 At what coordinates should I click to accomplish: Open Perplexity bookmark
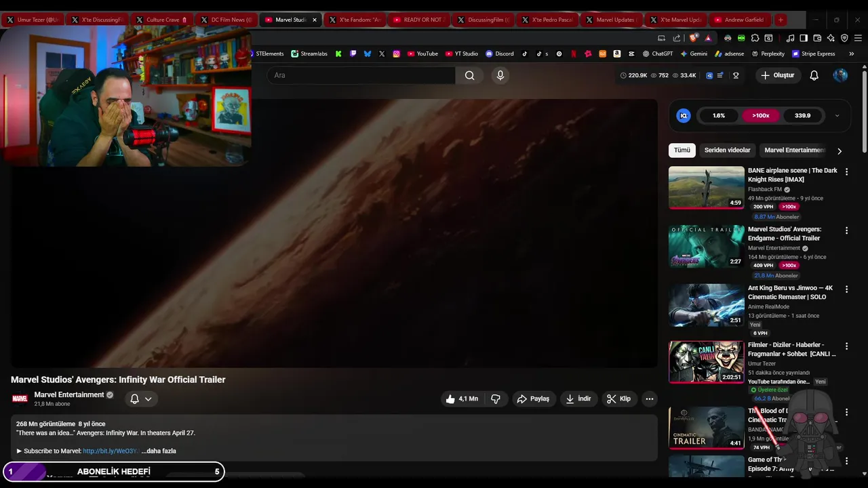[768, 54]
